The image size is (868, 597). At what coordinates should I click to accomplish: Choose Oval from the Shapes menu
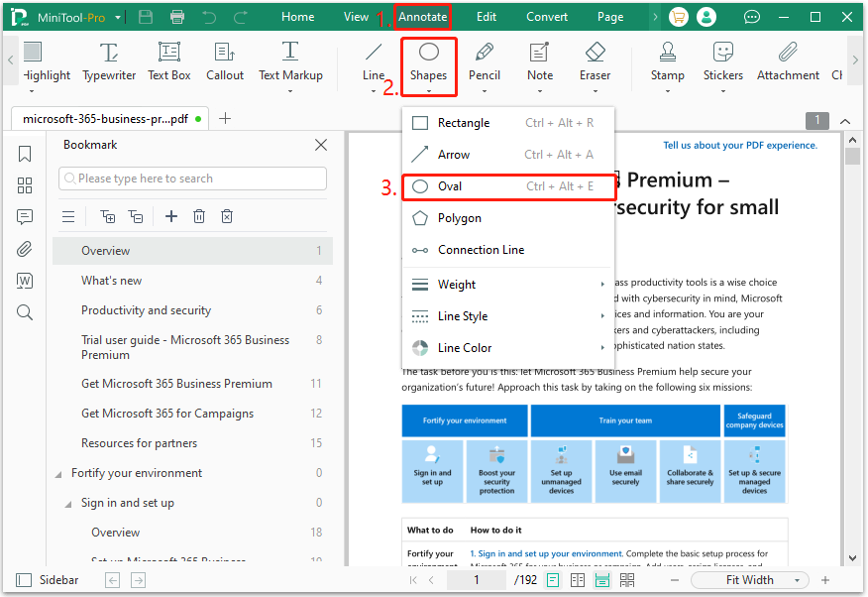click(508, 186)
